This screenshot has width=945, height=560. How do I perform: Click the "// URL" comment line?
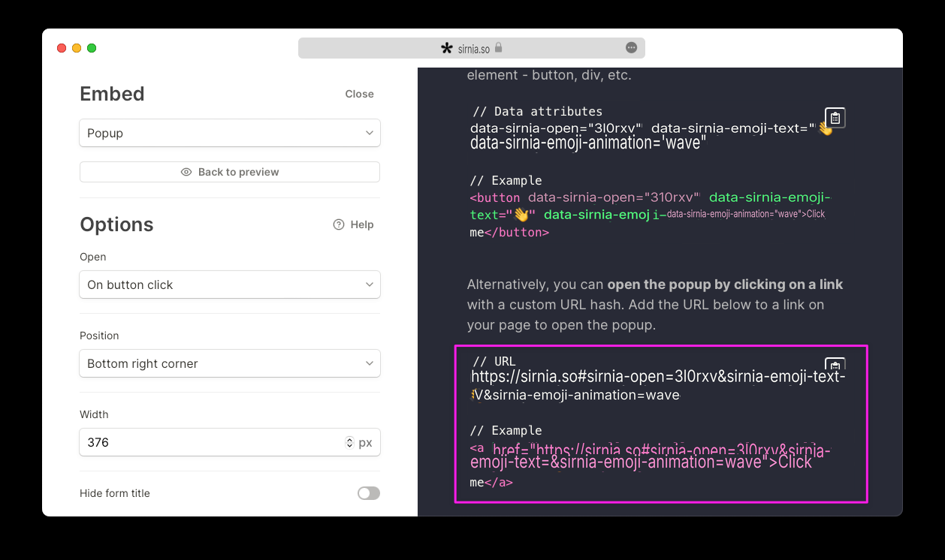(x=494, y=361)
